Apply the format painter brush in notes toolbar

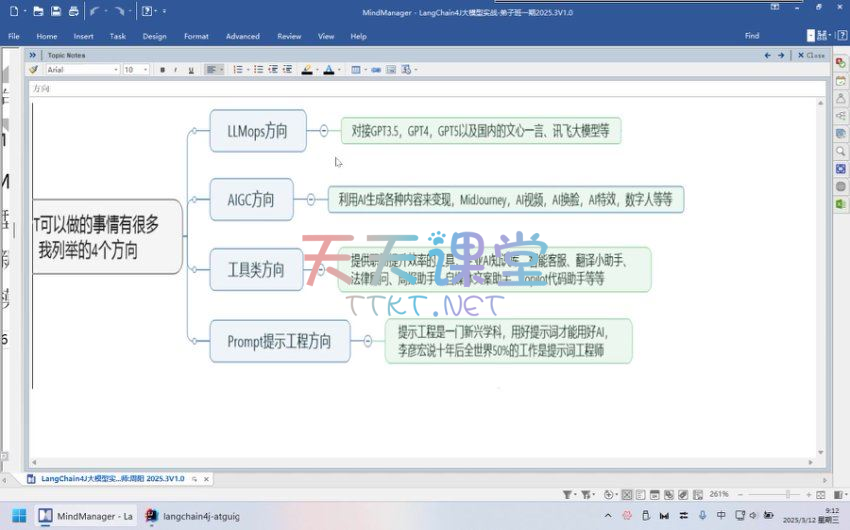33,70
